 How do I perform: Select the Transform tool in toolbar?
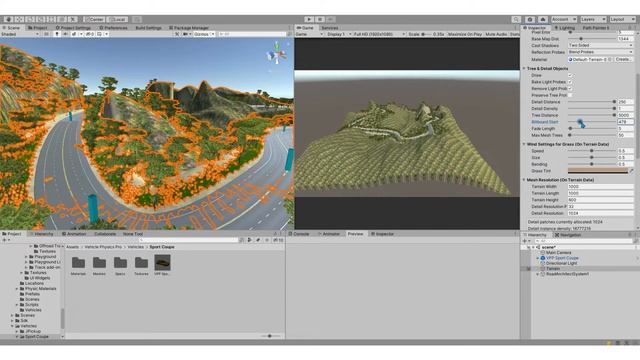click(62, 19)
